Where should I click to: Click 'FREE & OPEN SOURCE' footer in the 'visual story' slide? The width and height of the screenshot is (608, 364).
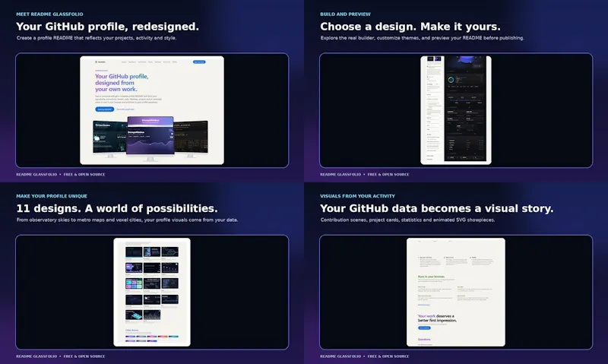[x=388, y=356]
